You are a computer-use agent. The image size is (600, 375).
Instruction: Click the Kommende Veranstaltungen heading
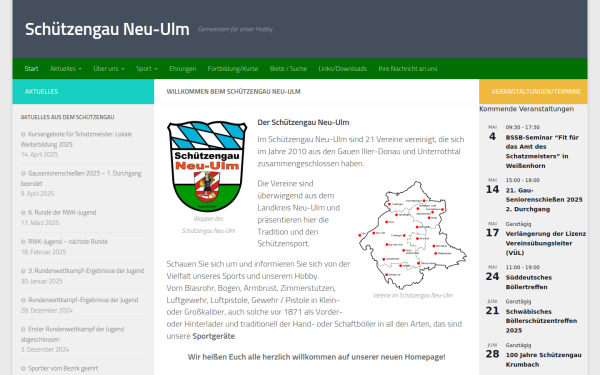527,109
